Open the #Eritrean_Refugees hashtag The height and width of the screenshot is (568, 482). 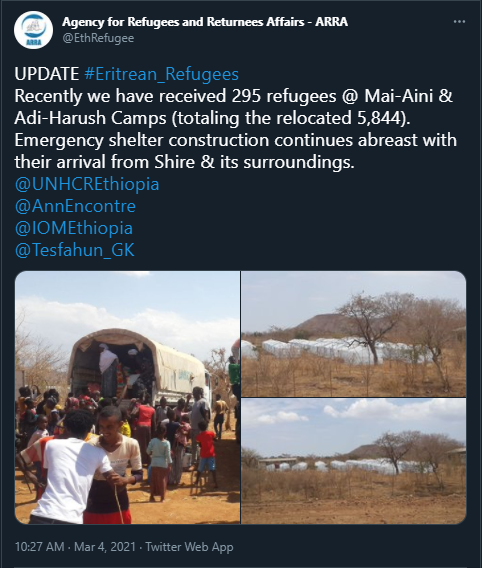click(162, 74)
